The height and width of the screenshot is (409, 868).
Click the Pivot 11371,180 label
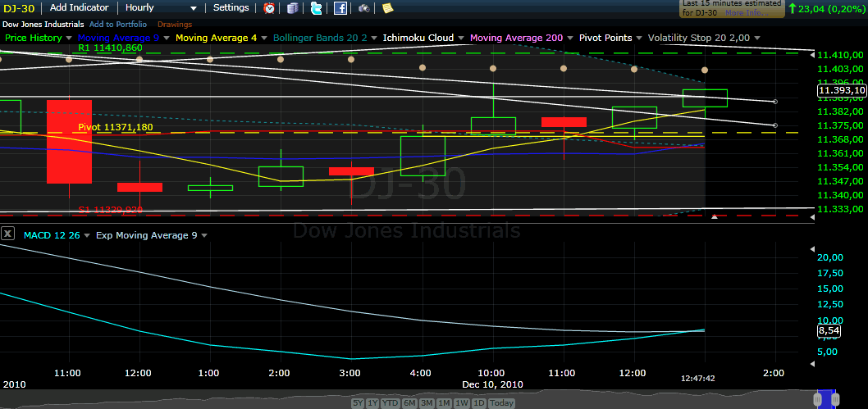tap(116, 127)
